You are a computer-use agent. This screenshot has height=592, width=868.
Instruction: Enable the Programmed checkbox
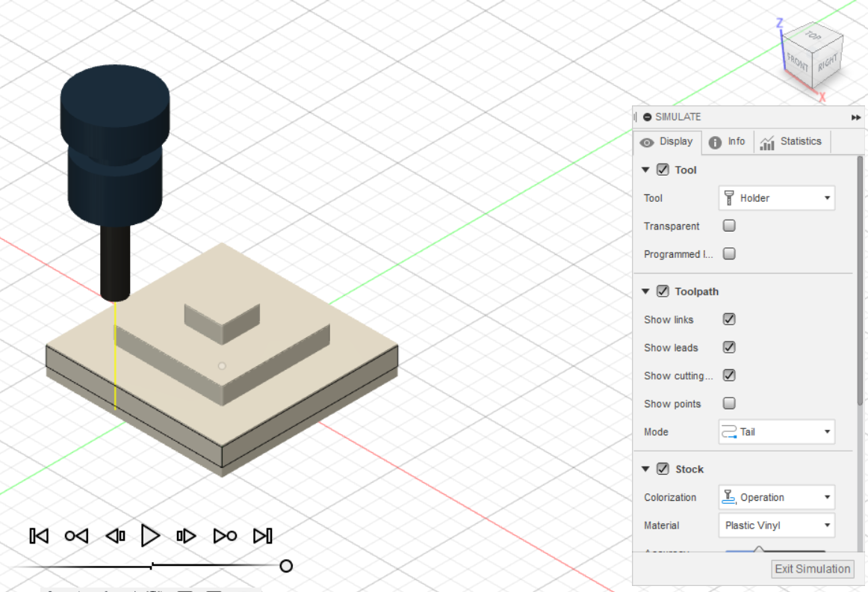729,253
